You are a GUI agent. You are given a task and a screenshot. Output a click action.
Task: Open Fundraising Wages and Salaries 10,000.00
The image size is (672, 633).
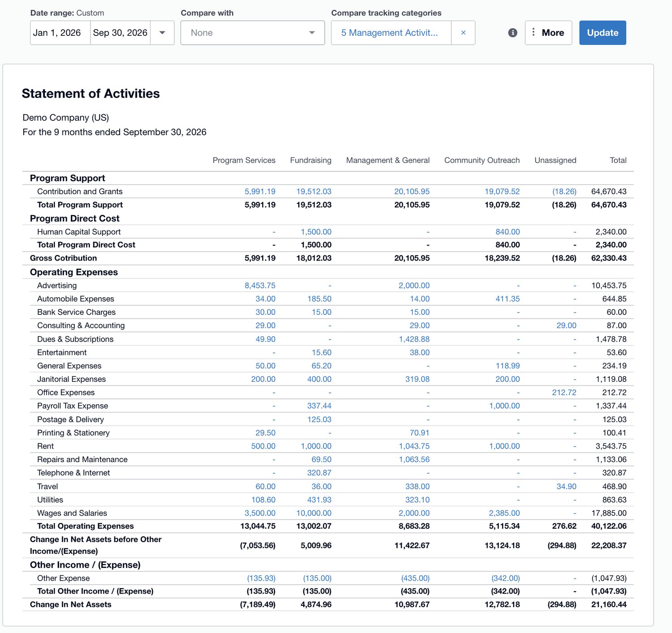tap(314, 513)
